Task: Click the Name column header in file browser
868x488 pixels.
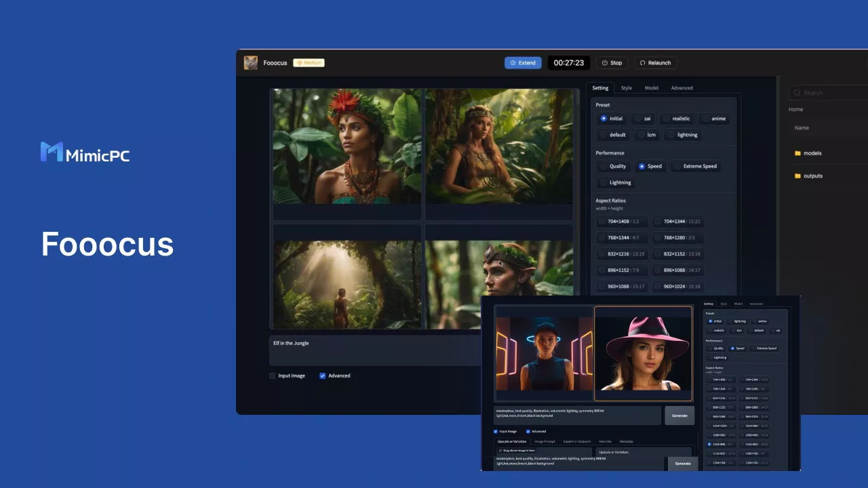Action: (802, 128)
